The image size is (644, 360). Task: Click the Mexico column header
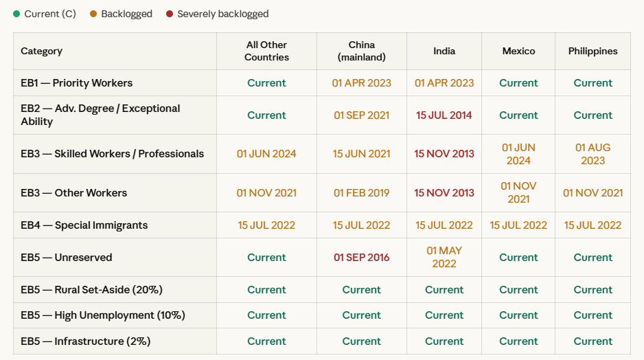coord(518,51)
